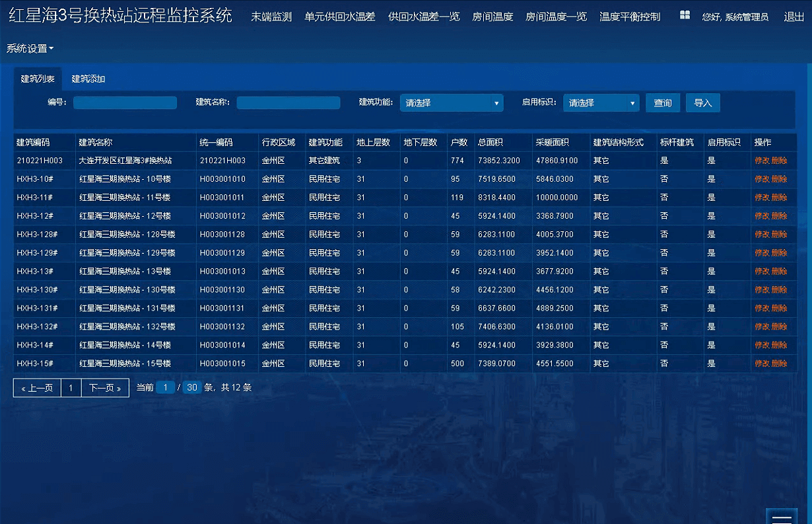Select the 建筑列表 tab

38,79
